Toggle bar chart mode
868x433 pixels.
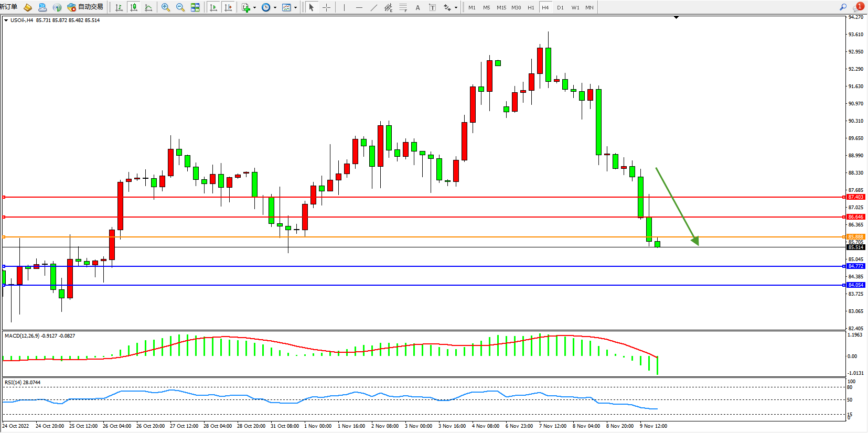(119, 7)
